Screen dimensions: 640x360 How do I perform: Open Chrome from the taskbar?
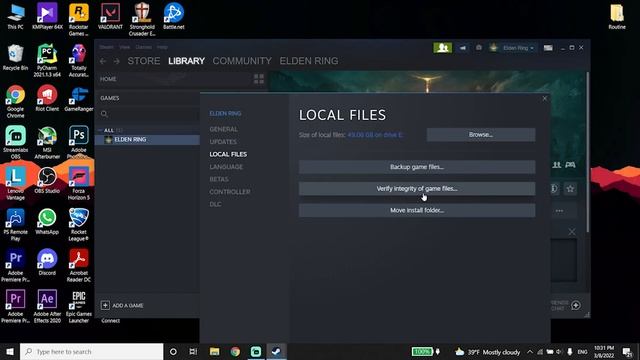[x=235, y=351]
